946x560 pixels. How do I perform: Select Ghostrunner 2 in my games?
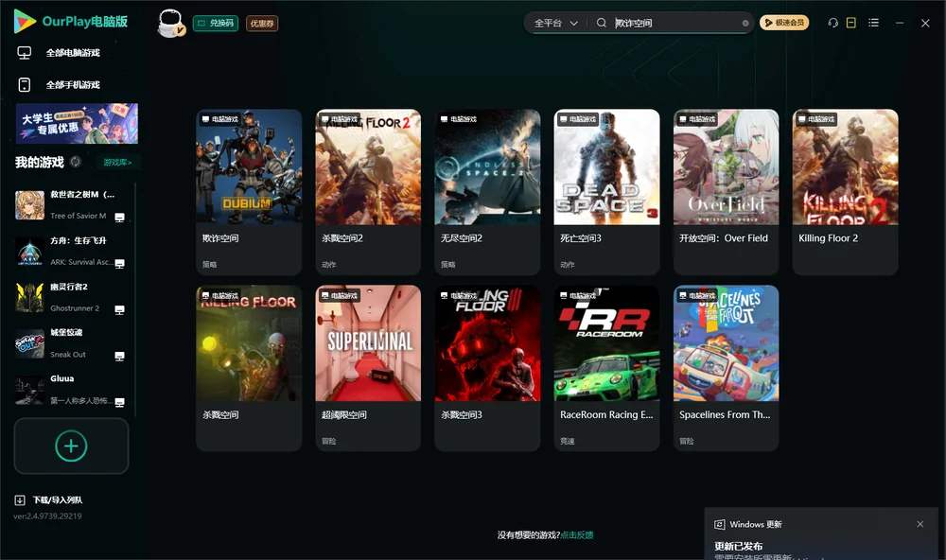point(71,298)
